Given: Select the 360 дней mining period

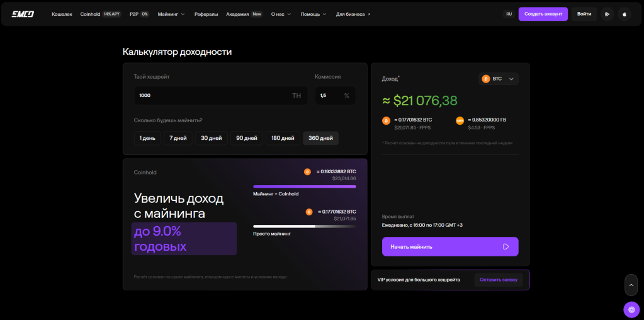Looking at the screenshot, I should pyautogui.click(x=320, y=138).
